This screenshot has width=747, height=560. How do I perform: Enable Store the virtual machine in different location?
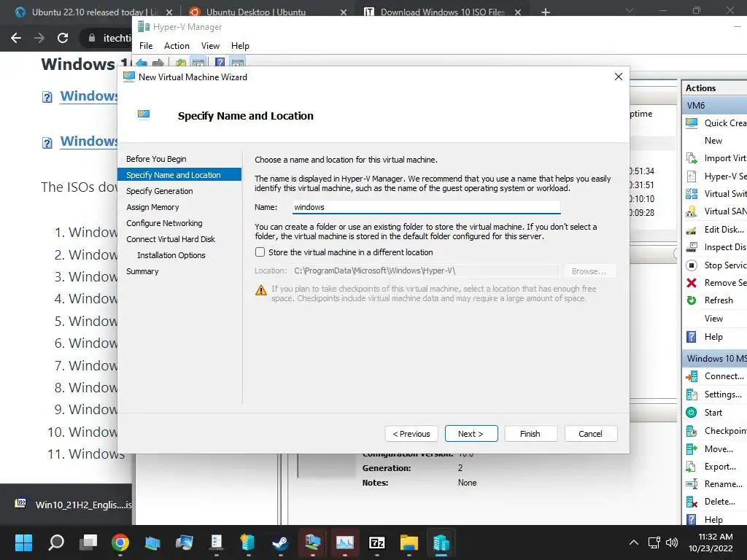(260, 252)
